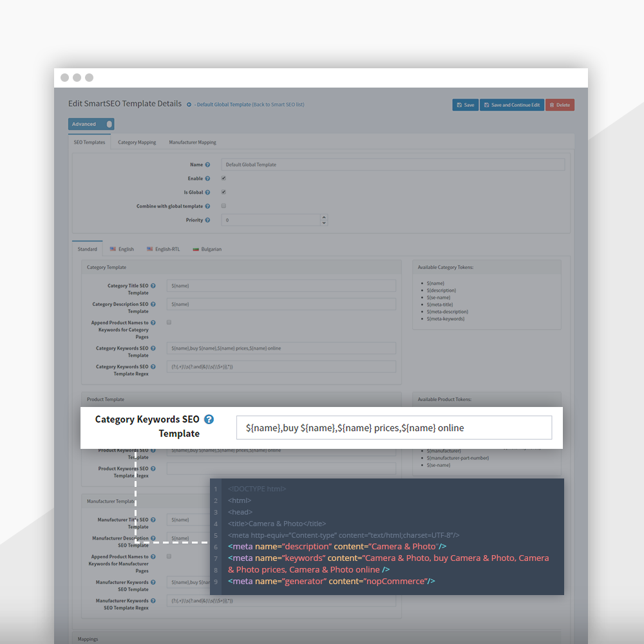Edit Product Keywords SEO Template Regex field

pyautogui.click(x=281, y=469)
